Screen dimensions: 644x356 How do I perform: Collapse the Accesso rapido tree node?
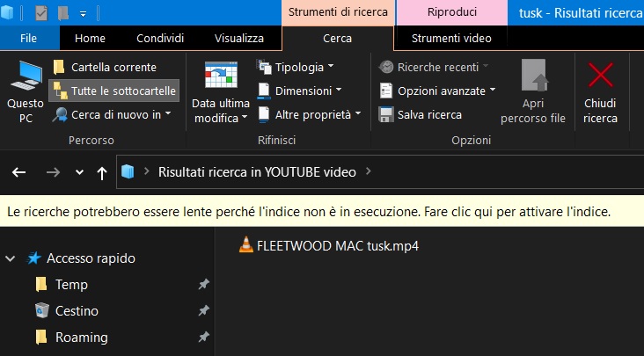click(11, 258)
